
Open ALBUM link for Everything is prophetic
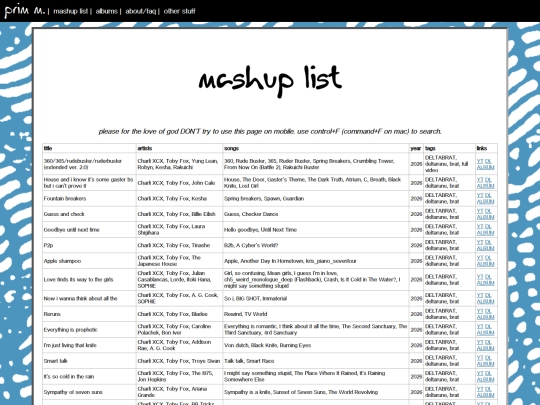click(x=485, y=333)
